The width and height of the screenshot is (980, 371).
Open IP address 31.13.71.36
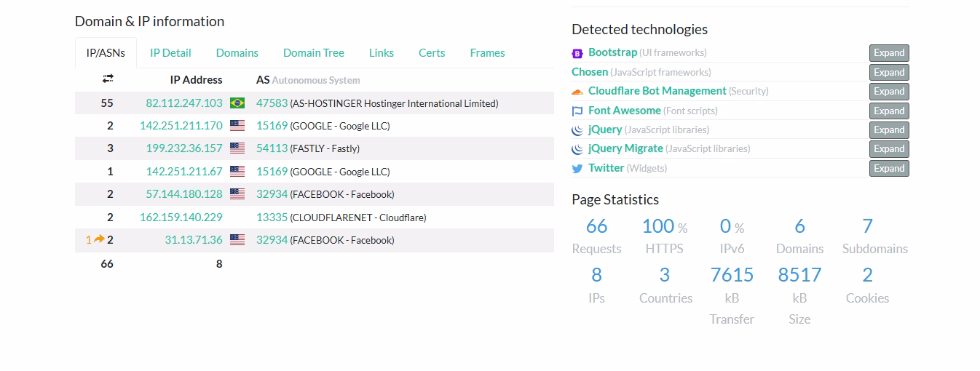pyautogui.click(x=194, y=239)
